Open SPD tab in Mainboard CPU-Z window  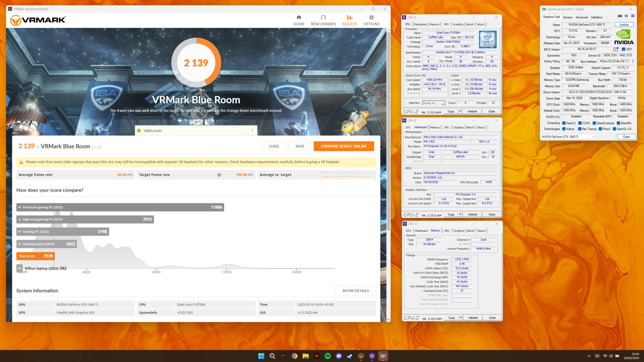(x=446, y=127)
